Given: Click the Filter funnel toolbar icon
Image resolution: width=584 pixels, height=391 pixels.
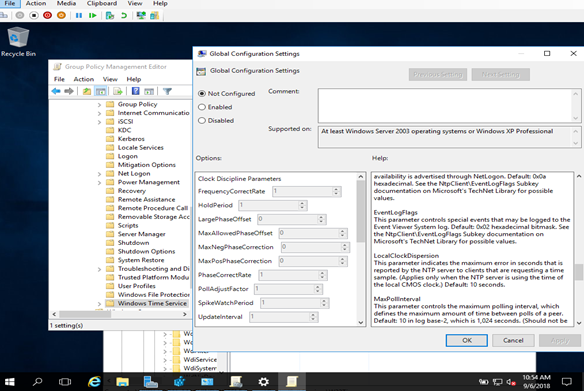Looking at the screenshot, I should point(167,91).
